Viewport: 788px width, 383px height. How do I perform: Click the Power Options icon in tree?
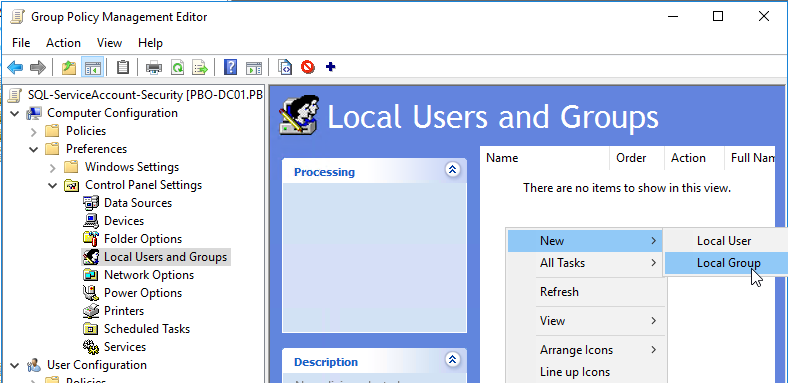click(91, 293)
